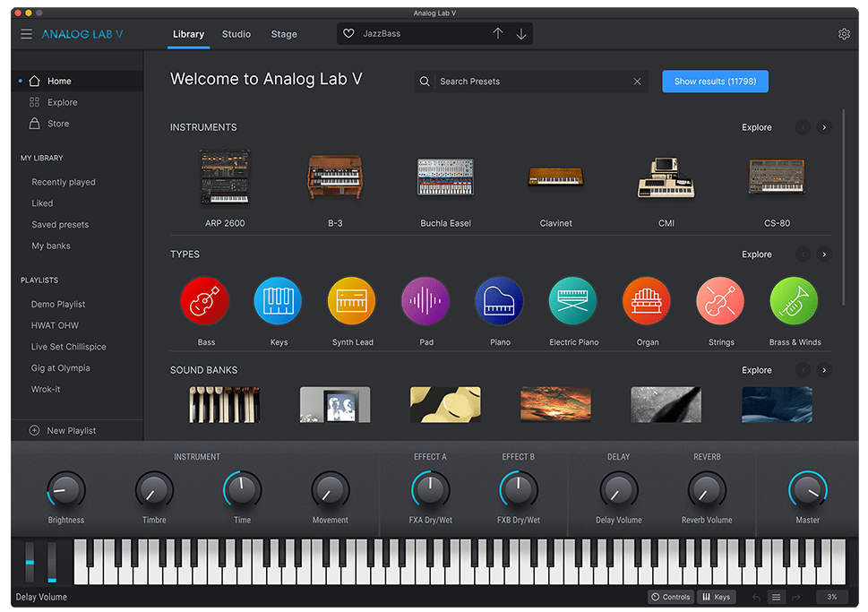Pick the Organ type icon
868x612 pixels.
click(647, 301)
